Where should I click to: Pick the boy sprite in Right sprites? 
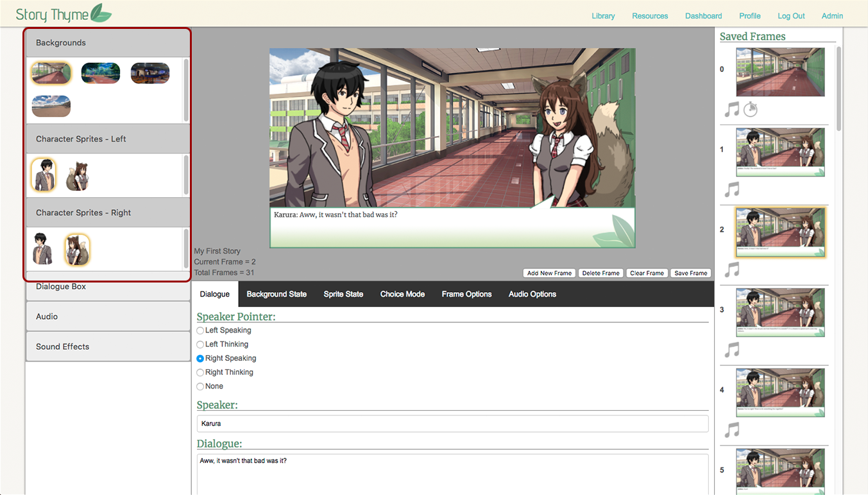click(x=43, y=249)
